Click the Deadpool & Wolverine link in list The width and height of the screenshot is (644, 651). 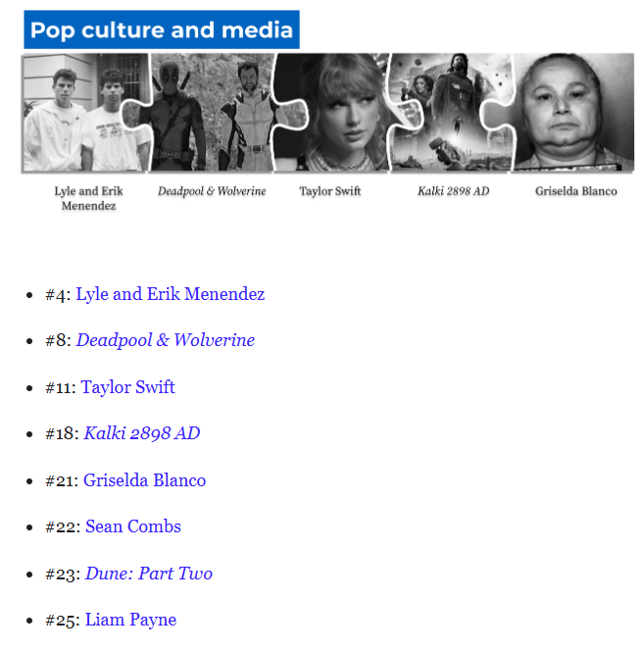(x=165, y=340)
